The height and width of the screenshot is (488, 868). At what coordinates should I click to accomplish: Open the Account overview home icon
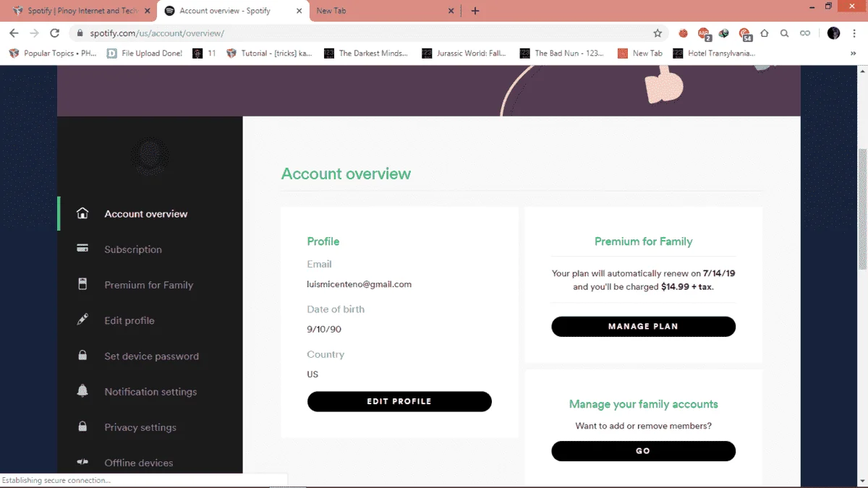(82, 213)
